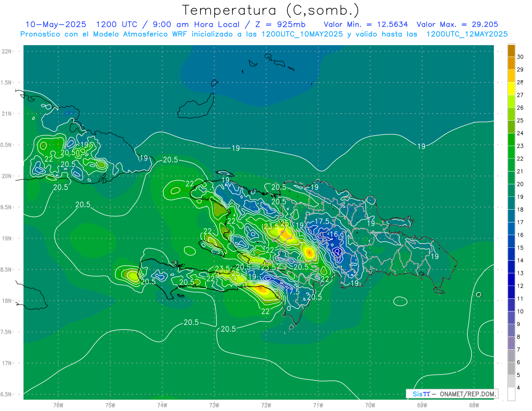
Task: Click the color scale label 26
Action: click(520, 108)
